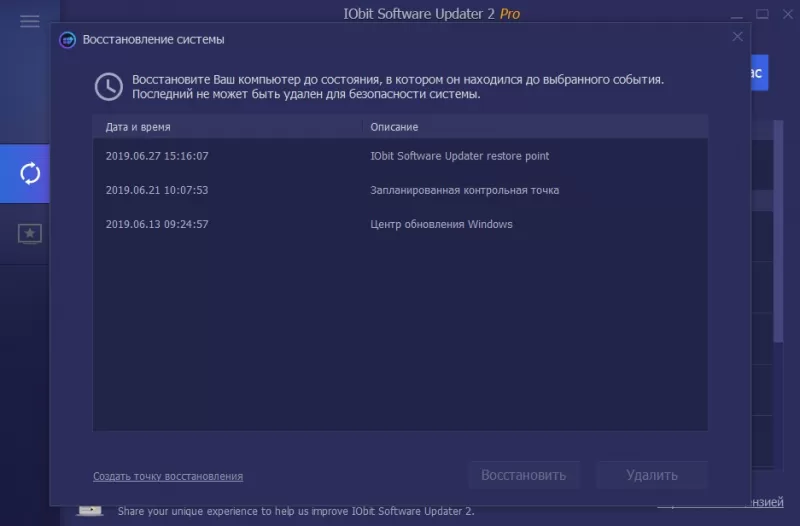
Task: Click the feedback icon beside 'Share your unique experience'
Action: coord(90,510)
